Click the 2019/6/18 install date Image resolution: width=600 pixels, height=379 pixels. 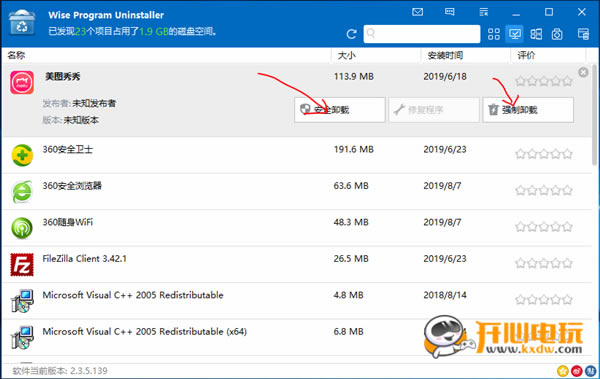point(445,77)
